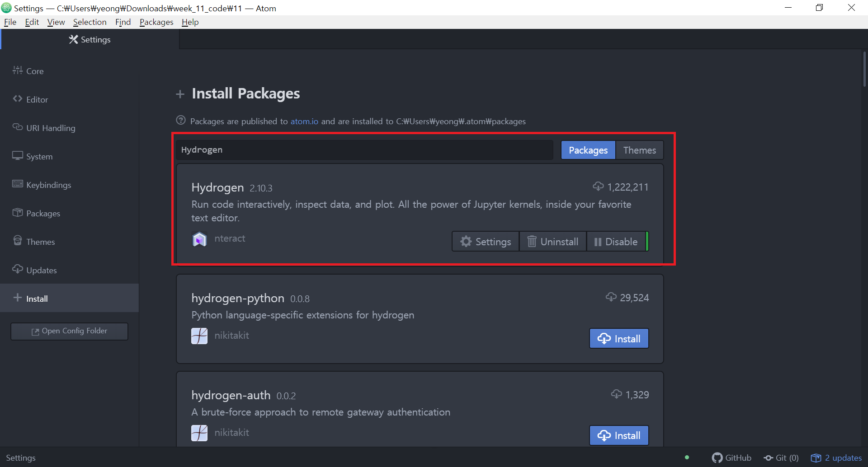This screenshot has width=868, height=467.
Task: Open the Editor settings section
Action: [69, 99]
